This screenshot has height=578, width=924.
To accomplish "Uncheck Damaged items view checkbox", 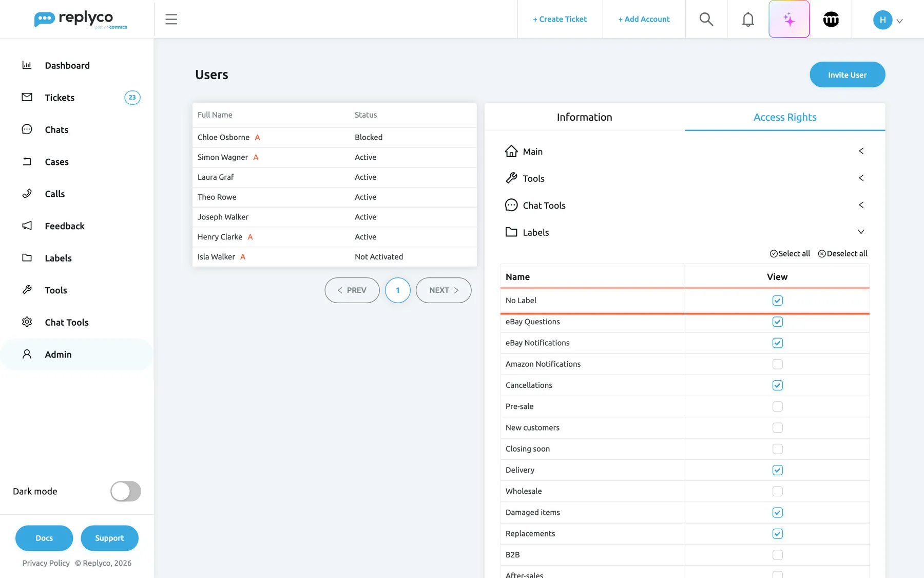I will pos(777,512).
